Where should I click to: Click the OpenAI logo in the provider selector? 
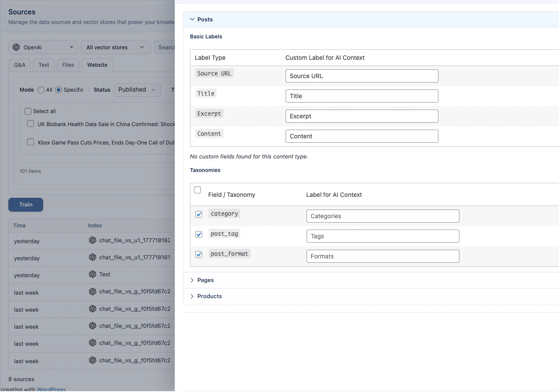[16, 47]
